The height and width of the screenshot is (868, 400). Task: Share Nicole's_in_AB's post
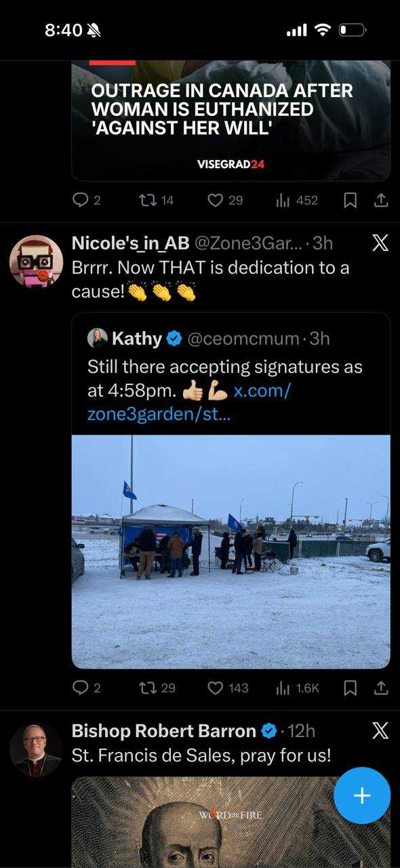[x=381, y=688]
